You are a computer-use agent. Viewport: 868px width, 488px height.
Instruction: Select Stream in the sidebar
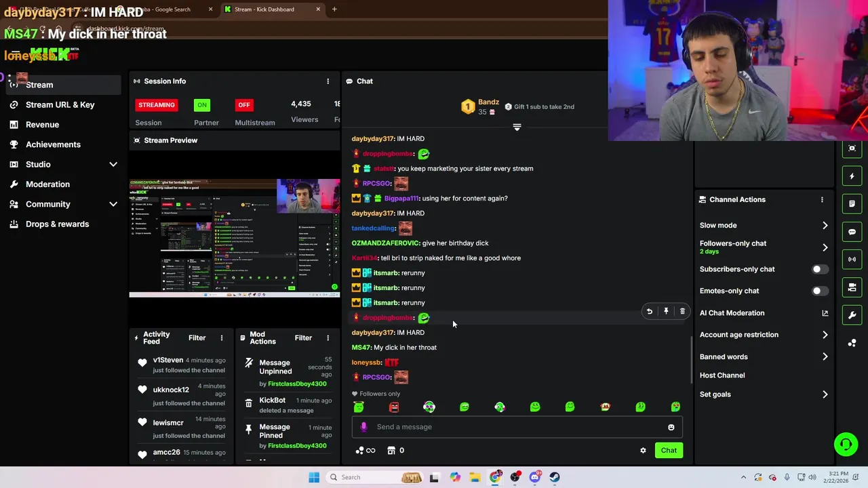click(63, 85)
